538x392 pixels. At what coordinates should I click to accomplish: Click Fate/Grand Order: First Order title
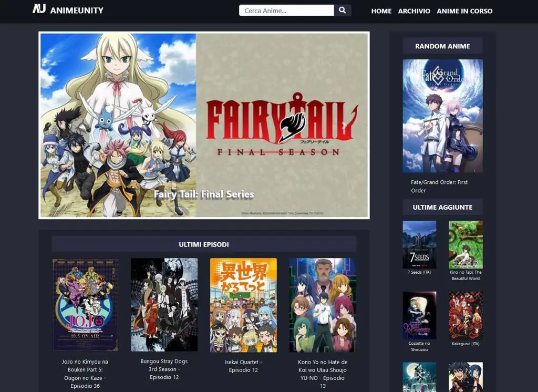(439, 187)
